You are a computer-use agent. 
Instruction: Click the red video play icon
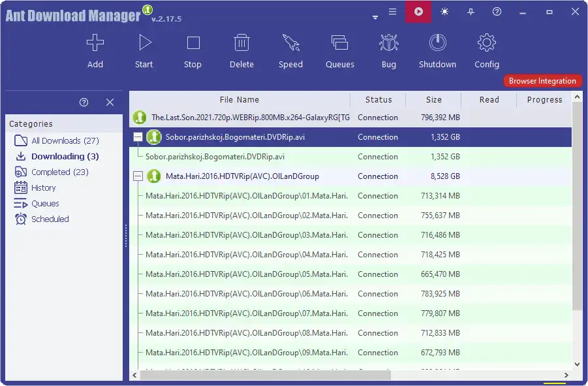[418, 12]
